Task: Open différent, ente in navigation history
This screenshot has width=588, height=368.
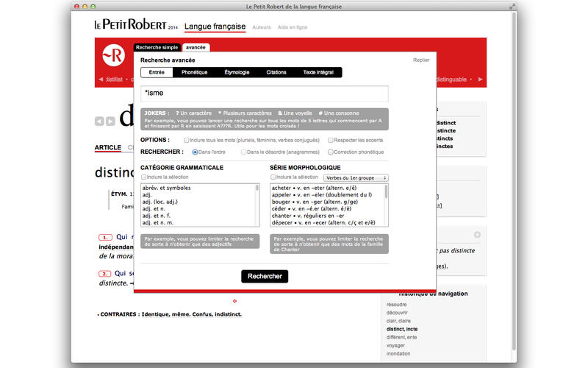Action: 401,337
